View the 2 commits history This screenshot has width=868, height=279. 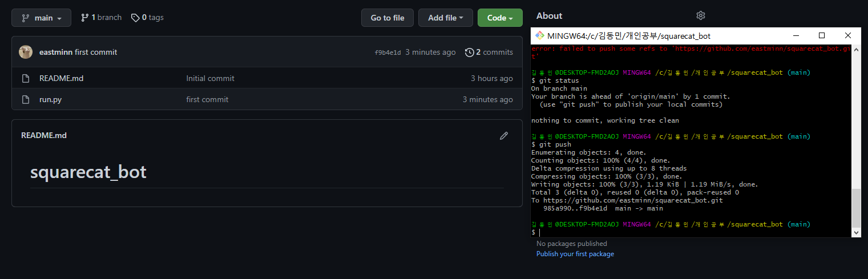coord(489,52)
